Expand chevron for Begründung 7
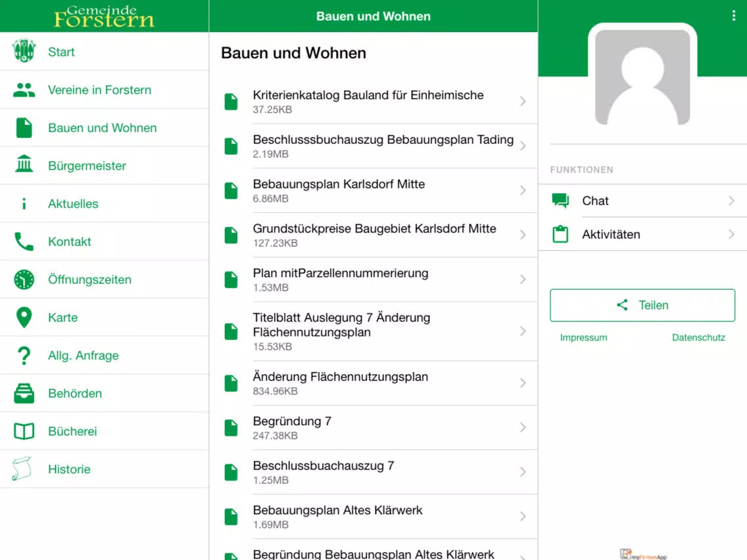 point(523,428)
